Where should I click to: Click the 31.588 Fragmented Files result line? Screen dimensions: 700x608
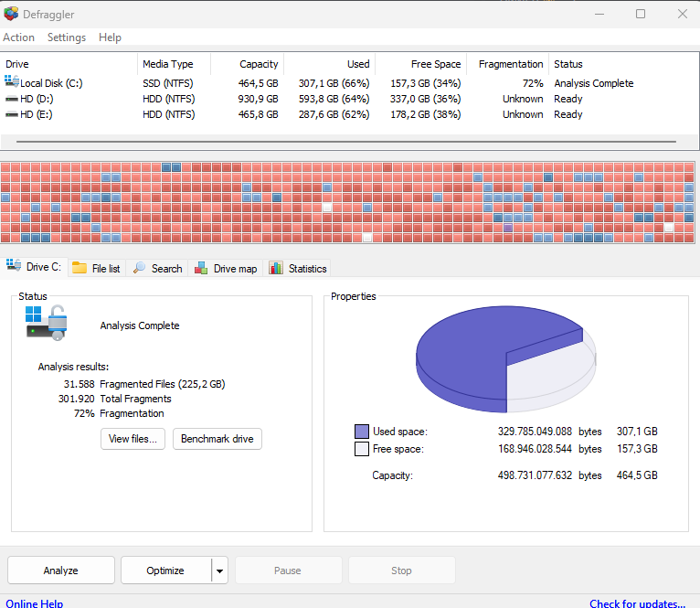(144, 384)
